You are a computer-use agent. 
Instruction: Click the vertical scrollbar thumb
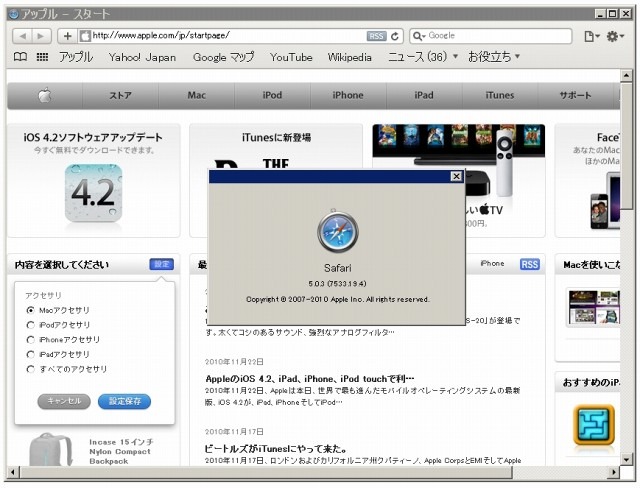[x=627, y=146]
